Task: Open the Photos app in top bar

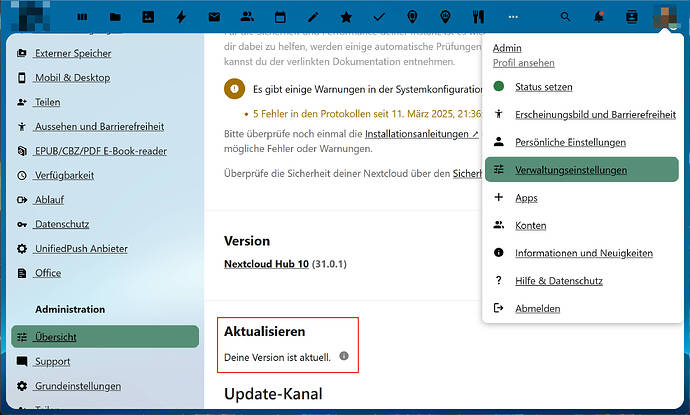Action: coord(148,17)
